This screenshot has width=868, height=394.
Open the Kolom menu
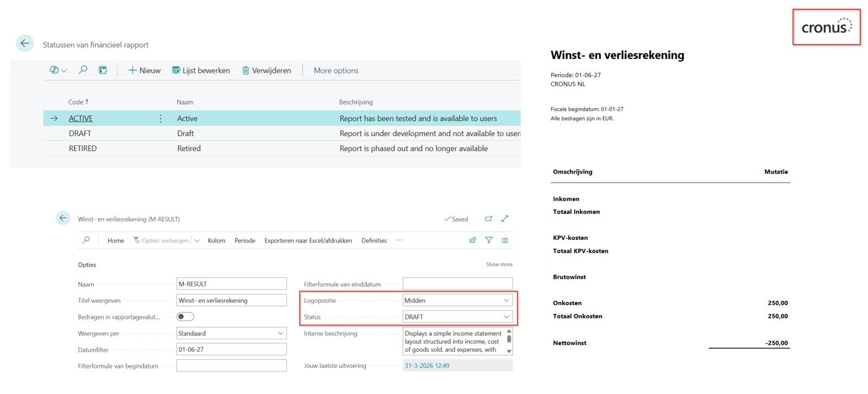pyautogui.click(x=217, y=241)
